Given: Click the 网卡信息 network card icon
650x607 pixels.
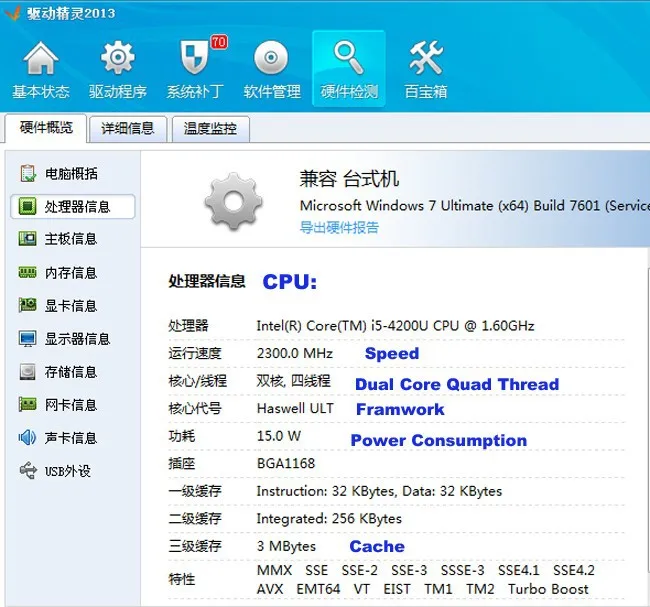Looking at the screenshot, I should (28, 404).
